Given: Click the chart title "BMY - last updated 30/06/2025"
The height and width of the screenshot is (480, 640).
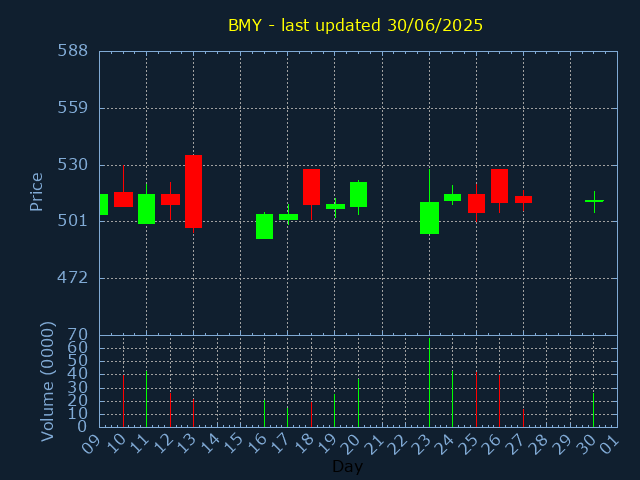Looking at the screenshot, I should point(355,25).
